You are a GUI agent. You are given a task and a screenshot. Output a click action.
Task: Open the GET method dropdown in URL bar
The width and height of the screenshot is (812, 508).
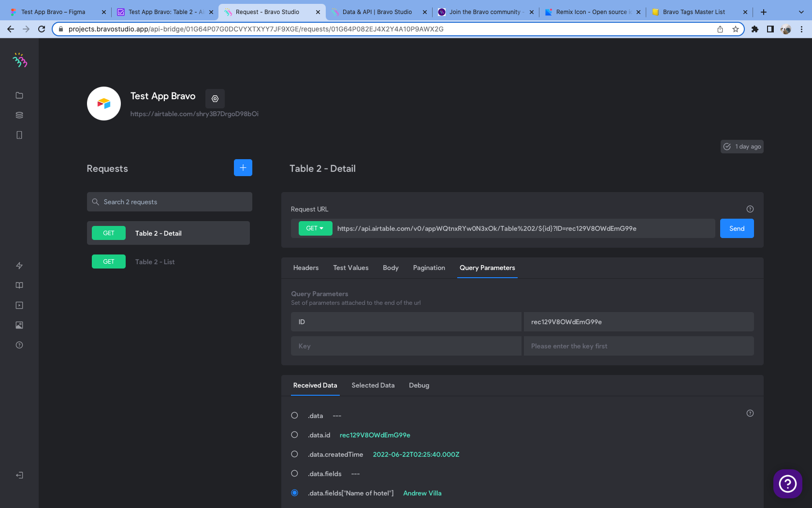(x=315, y=228)
